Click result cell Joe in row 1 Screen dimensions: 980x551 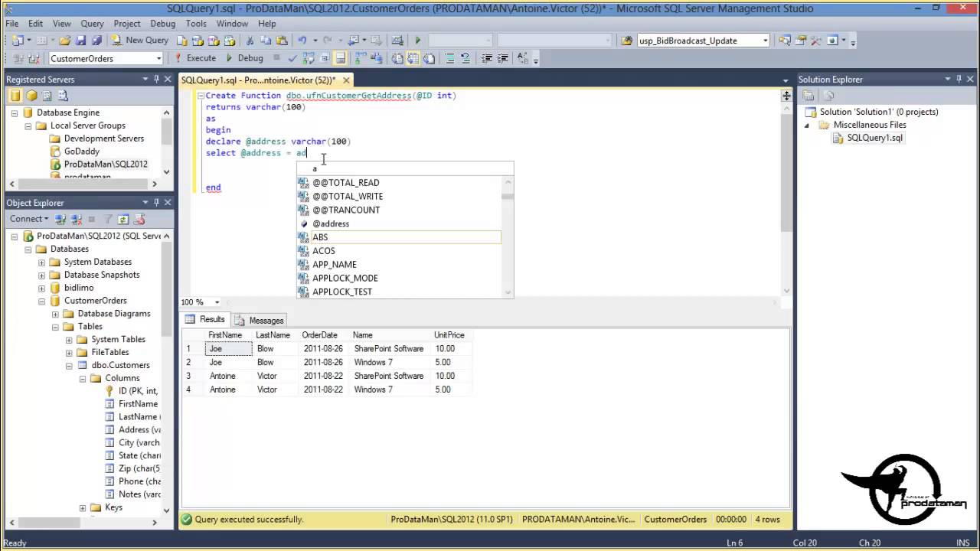(x=228, y=349)
